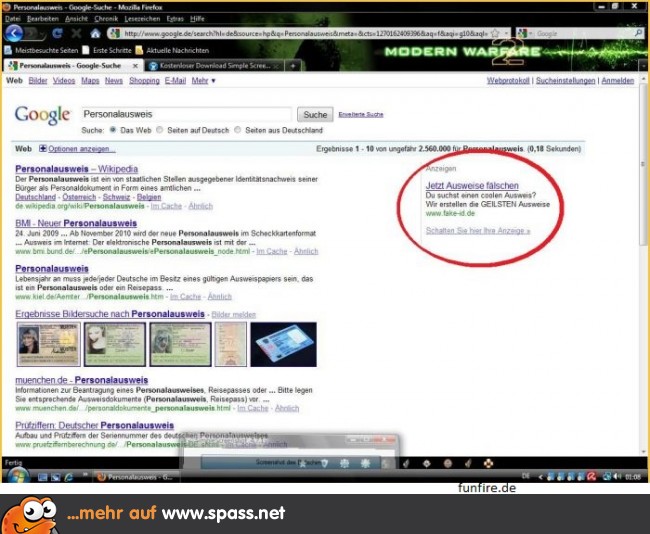Viewport: 650px width, 534px height.
Task: Select Seiten auf Deutsch radio button
Action: pos(160,130)
